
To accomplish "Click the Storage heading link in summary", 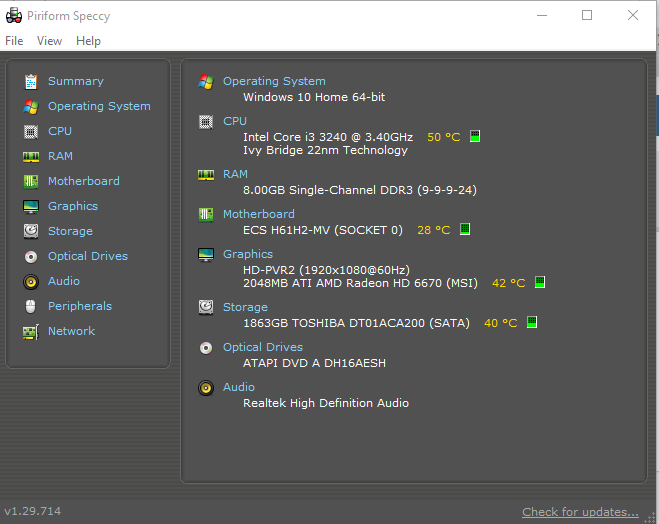I will (245, 307).
